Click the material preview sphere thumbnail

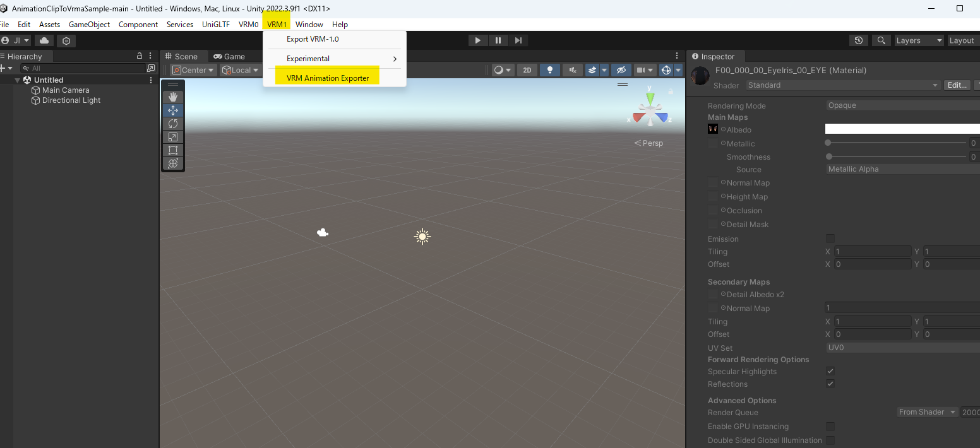700,76
